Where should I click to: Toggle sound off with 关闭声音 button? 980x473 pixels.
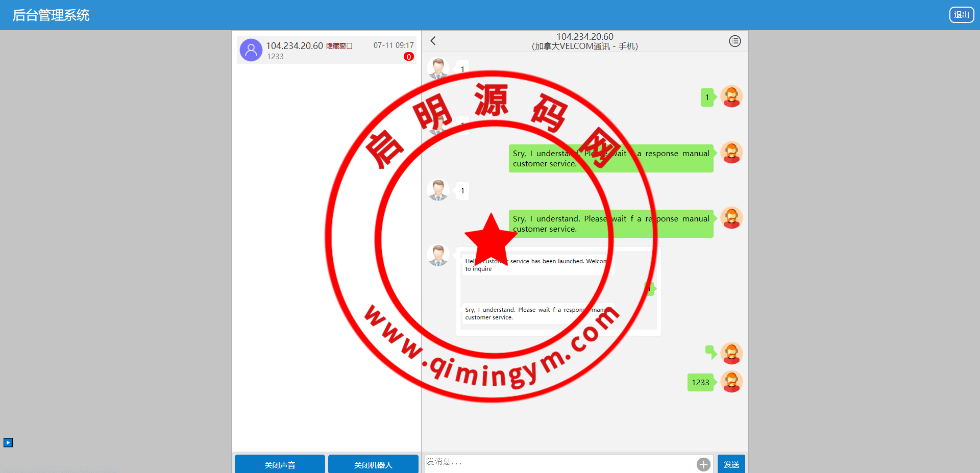coord(280,464)
